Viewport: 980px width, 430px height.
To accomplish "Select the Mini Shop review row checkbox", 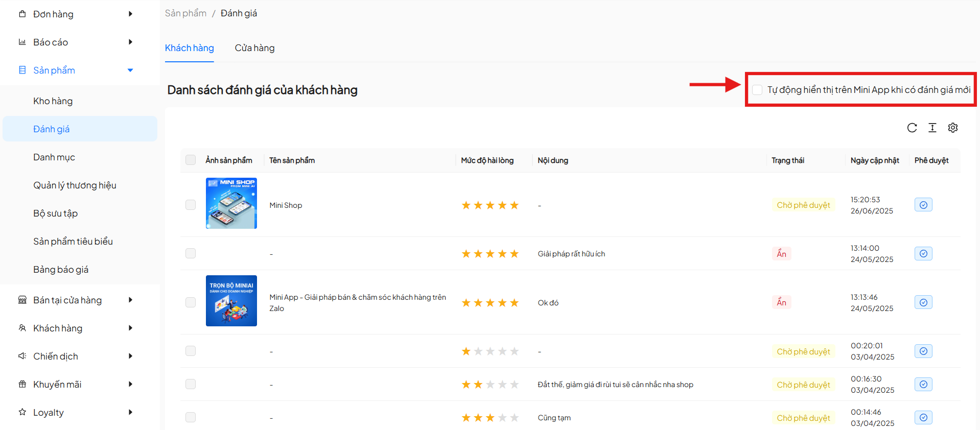I will pyautogui.click(x=191, y=205).
